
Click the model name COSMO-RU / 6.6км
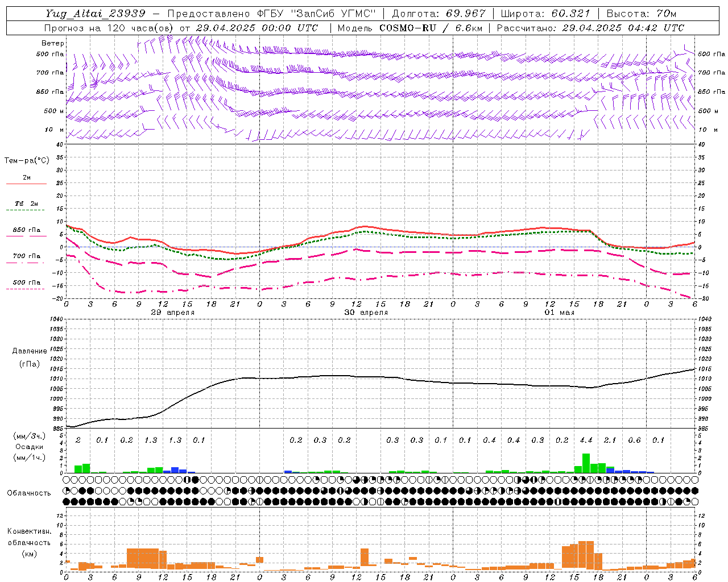pos(431,27)
